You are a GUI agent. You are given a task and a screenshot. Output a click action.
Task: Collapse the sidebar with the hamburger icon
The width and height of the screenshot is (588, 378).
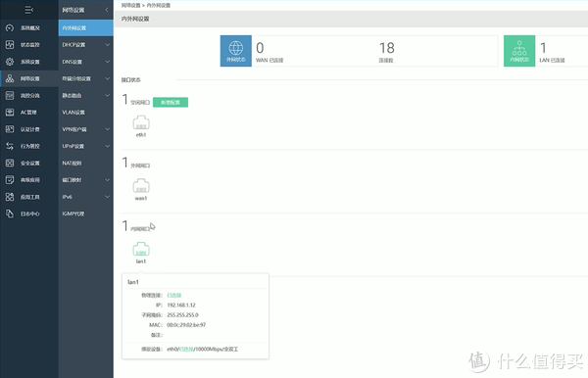pos(28,10)
